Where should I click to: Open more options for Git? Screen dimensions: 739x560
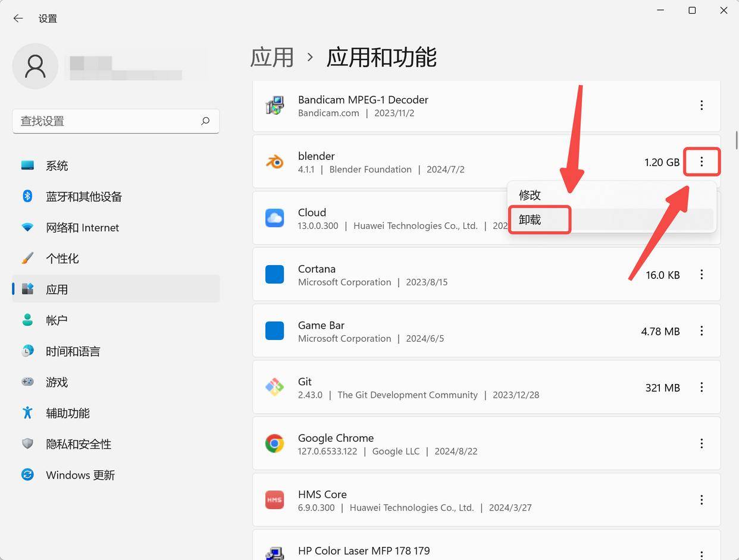pos(702,388)
